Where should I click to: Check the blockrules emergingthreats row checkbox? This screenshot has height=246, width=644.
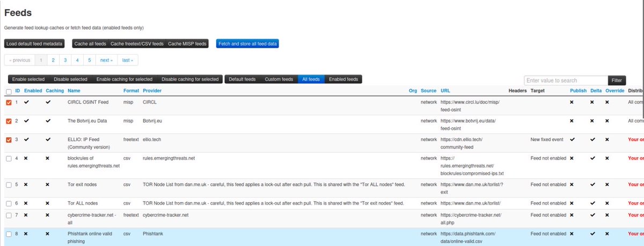pos(9,158)
